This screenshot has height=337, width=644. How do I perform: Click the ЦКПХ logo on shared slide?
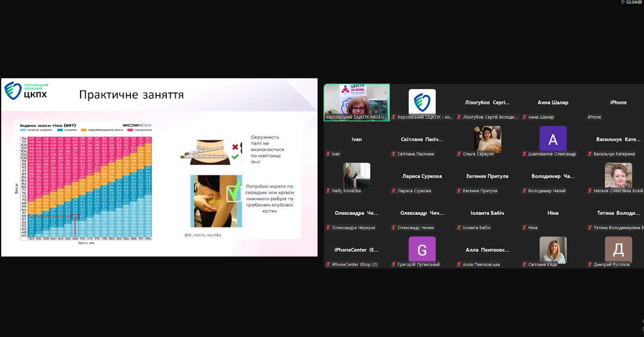point(26,91)
